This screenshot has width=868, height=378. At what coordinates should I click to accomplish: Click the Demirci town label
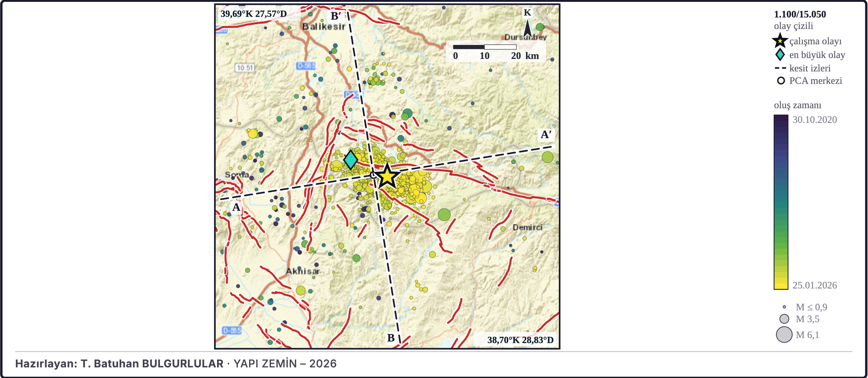click(x=528, y=228)
